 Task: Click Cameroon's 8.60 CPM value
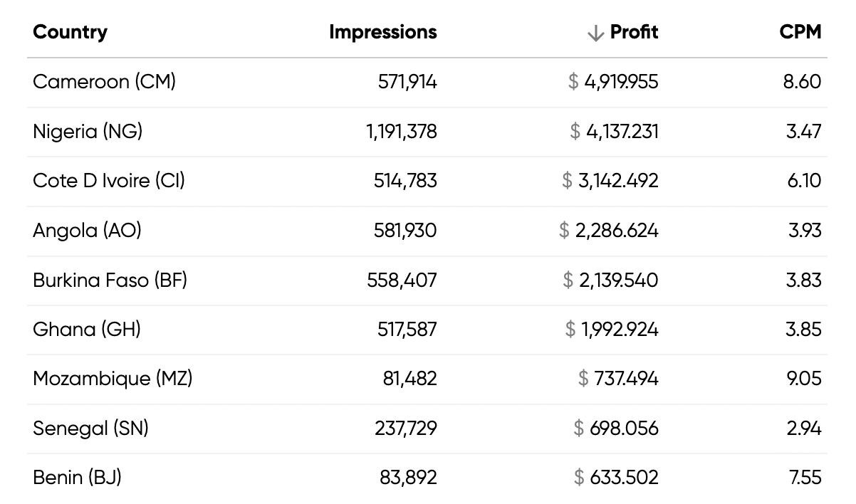pos(802,82)
